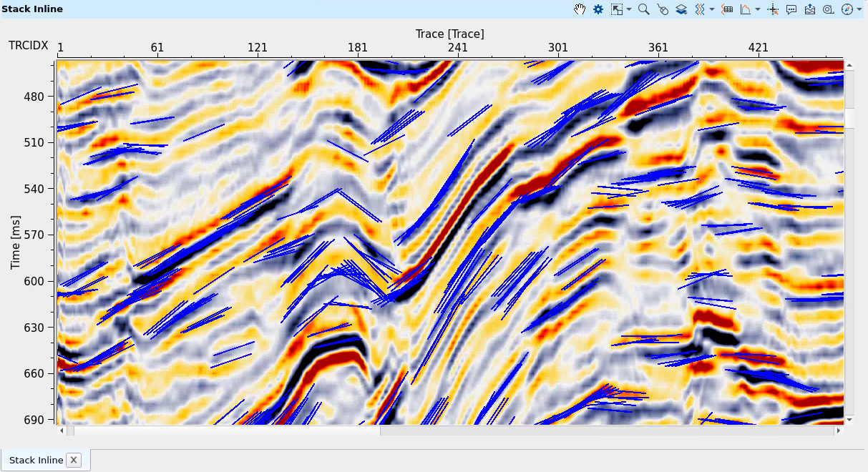Switch to the Stack Inline tab
868x472 pixels.
pos(36,460)
